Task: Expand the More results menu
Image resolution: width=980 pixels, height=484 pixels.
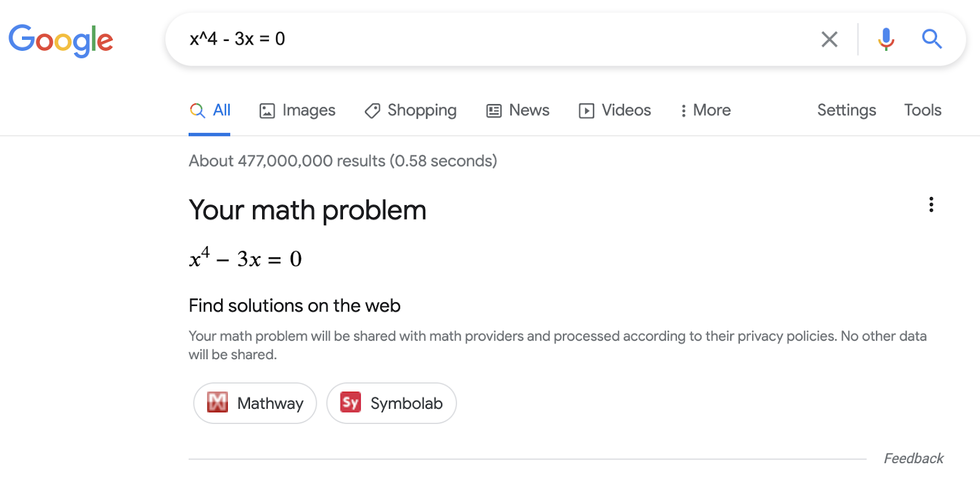Action: point(704,111)
